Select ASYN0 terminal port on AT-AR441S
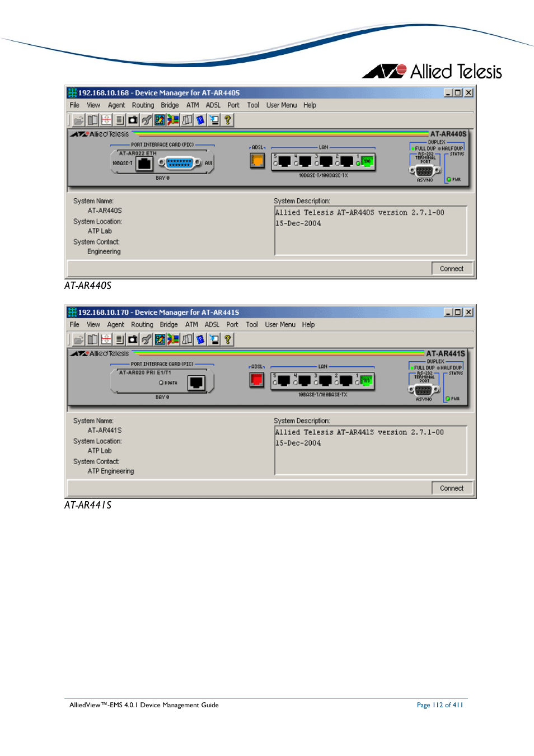Screen dimensions: 534x756 click(424, 390)
